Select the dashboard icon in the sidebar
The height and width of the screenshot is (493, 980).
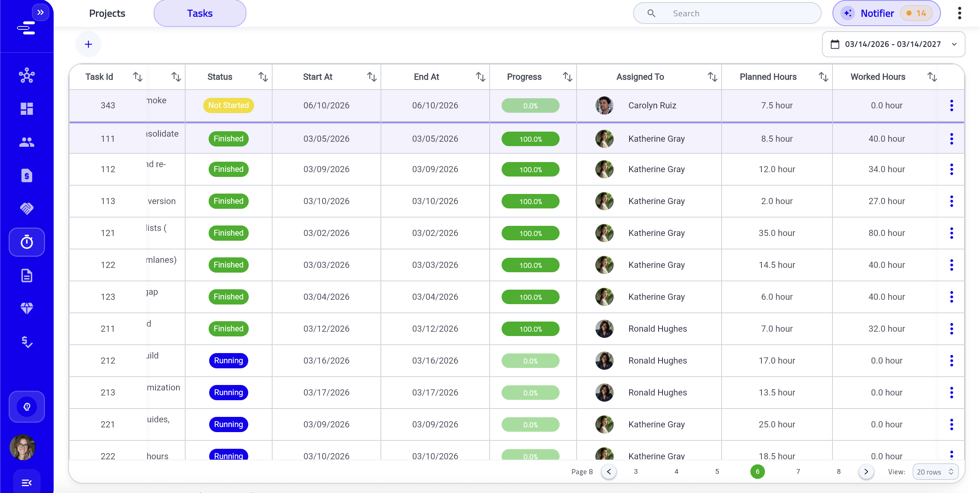26,109
